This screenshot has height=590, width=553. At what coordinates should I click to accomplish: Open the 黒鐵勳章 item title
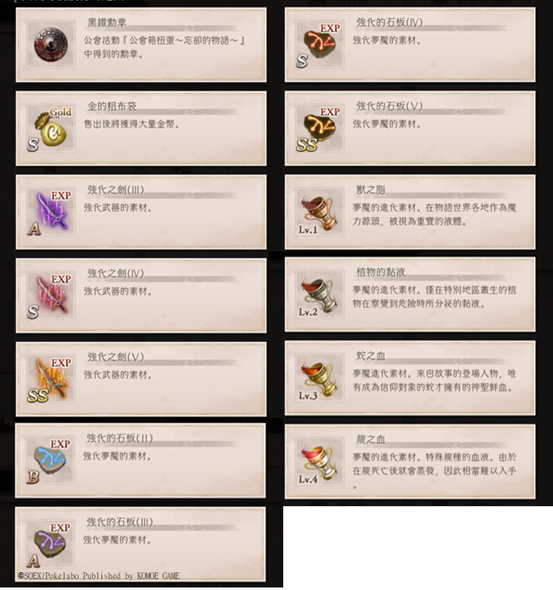point(107,23)
